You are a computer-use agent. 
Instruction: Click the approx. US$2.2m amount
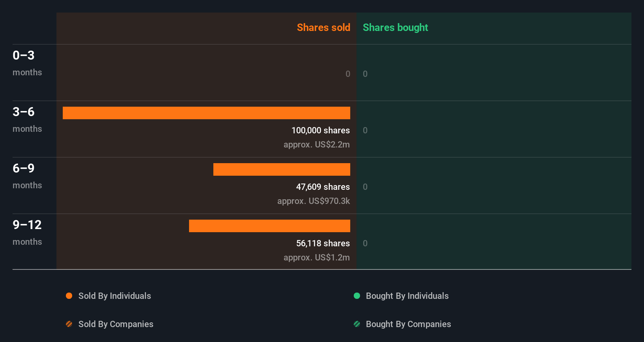pyautogui.click(x=317, y=144)
